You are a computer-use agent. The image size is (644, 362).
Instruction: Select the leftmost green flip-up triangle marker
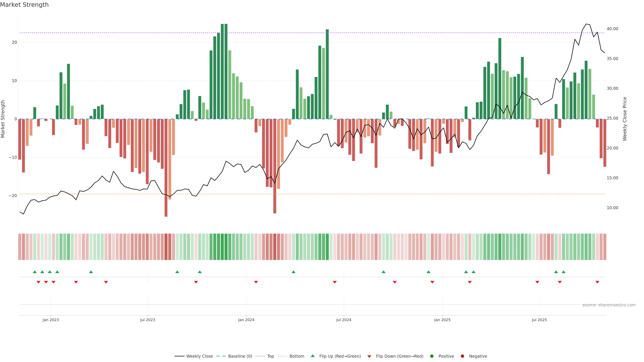pos(35,272)
